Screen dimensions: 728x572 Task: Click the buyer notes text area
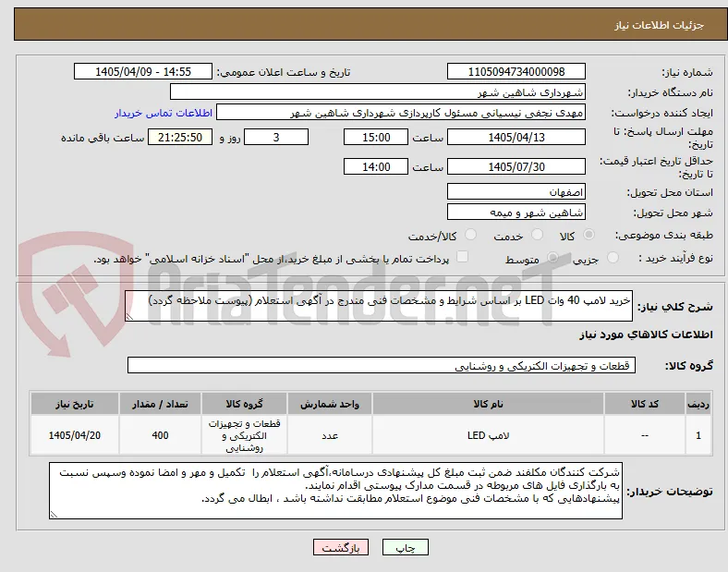tap(335, 491)
